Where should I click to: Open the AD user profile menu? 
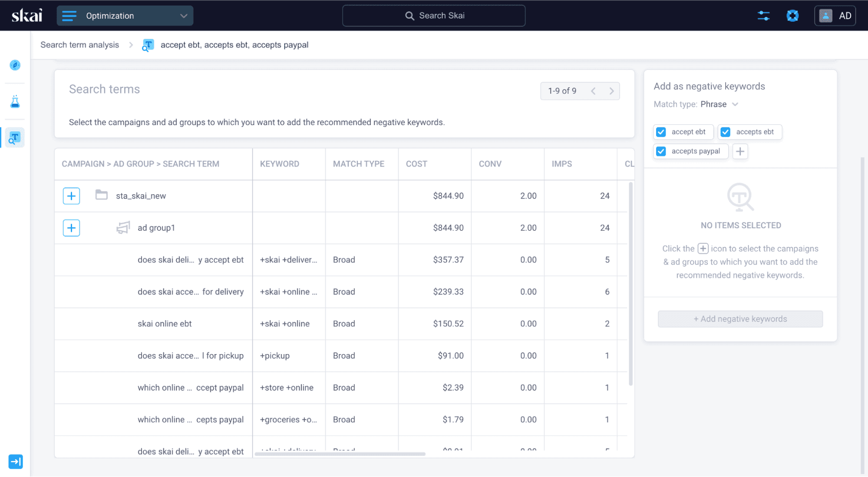(x=835, y=16)
